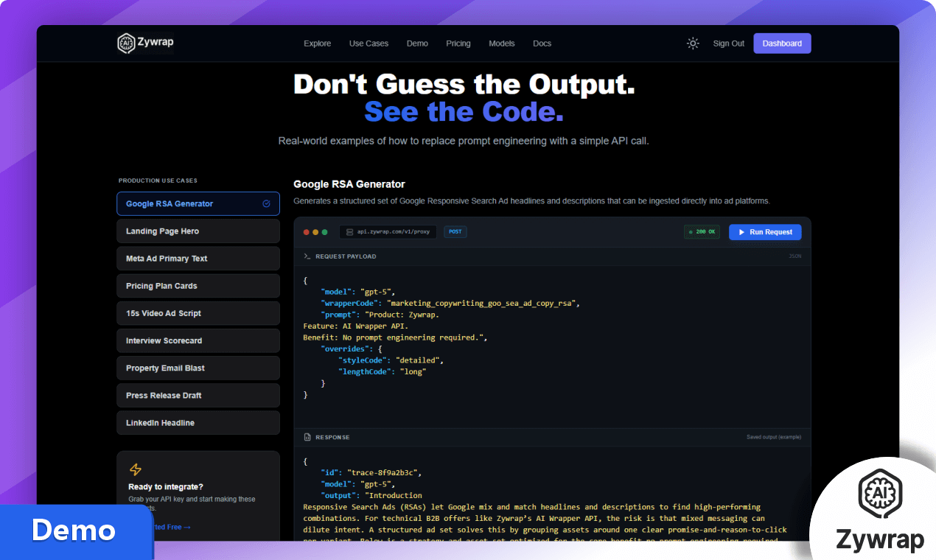Select the Pricing Plan Cards use case

click(x=198, y=286)
